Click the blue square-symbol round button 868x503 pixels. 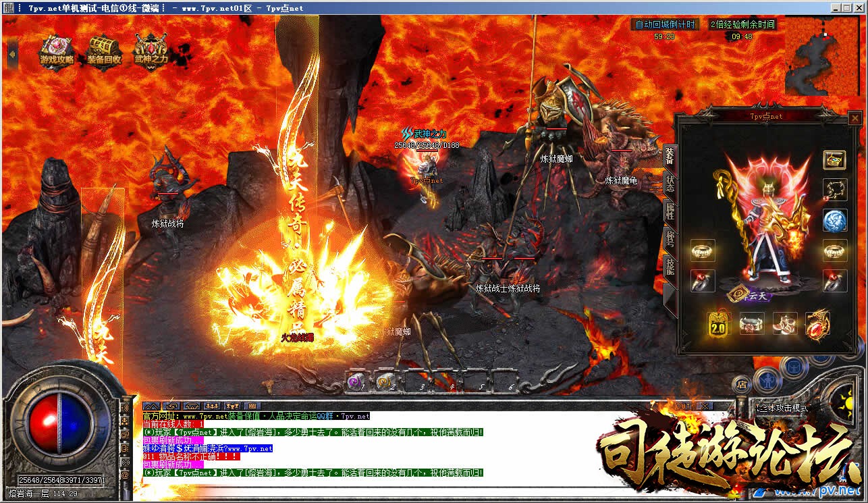point(792,367)
